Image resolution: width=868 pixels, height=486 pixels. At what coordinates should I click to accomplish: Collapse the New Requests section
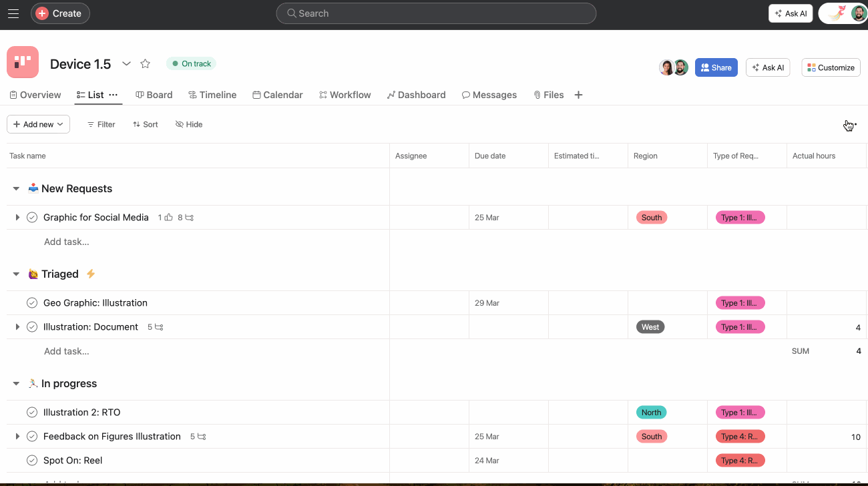(x=15, y=188)
